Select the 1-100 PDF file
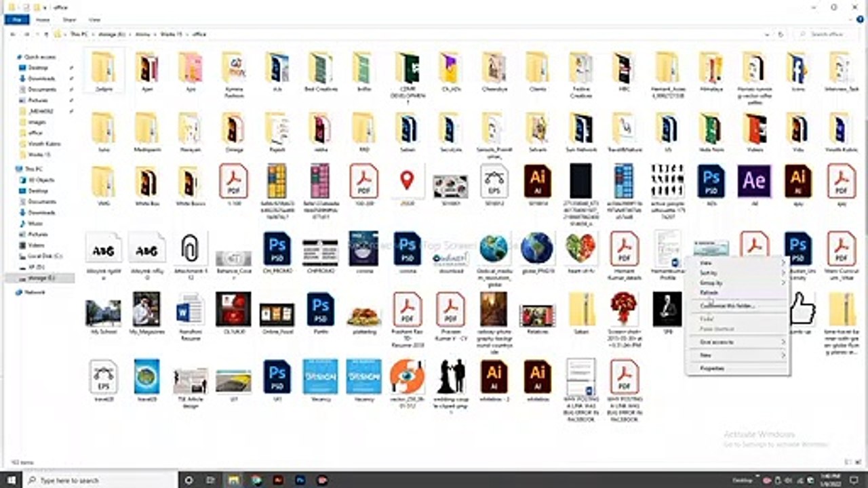868x488 pixels. [233, 185]
